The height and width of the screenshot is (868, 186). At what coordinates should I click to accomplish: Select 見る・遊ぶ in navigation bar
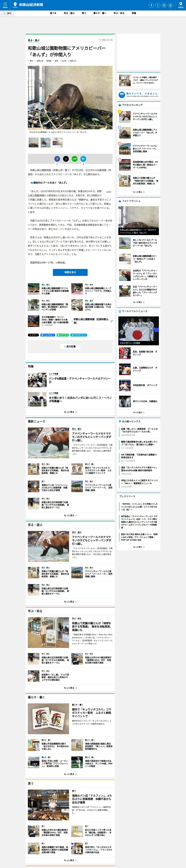(x=69, y=13)
